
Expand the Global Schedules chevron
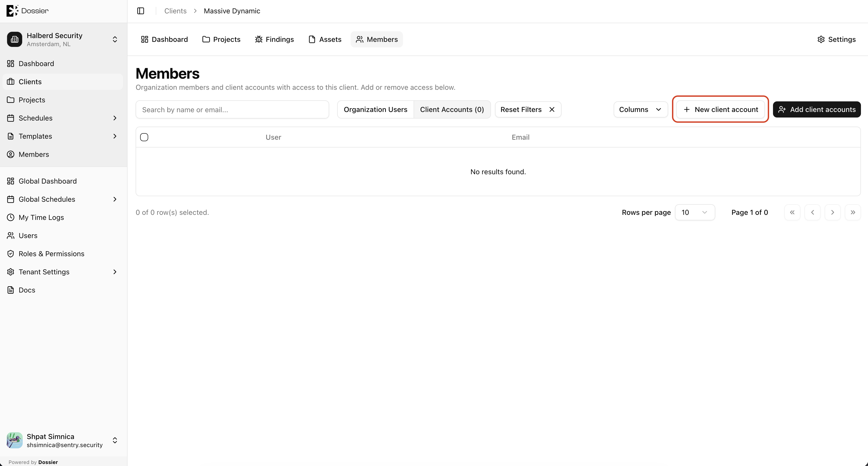coord(115,199)
